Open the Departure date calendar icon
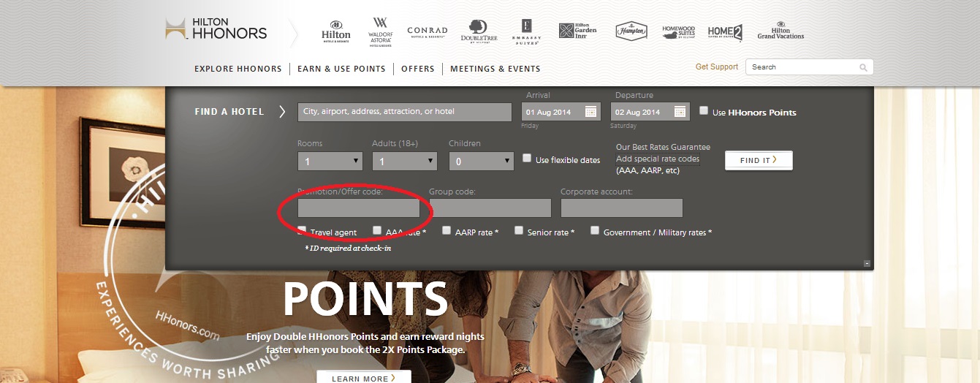The width and height of the screenshot is (980, 383). pyautogui.click(x=680, y=112)
